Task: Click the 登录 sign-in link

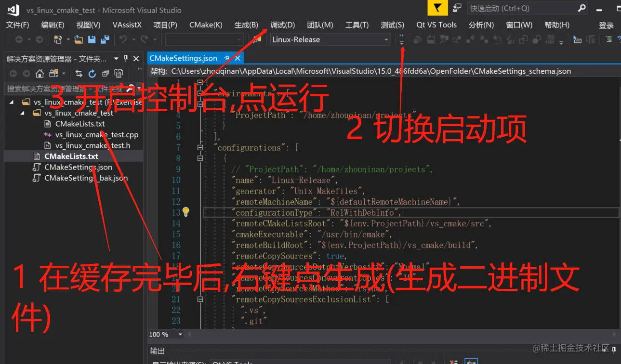Action: pos(606,26)
